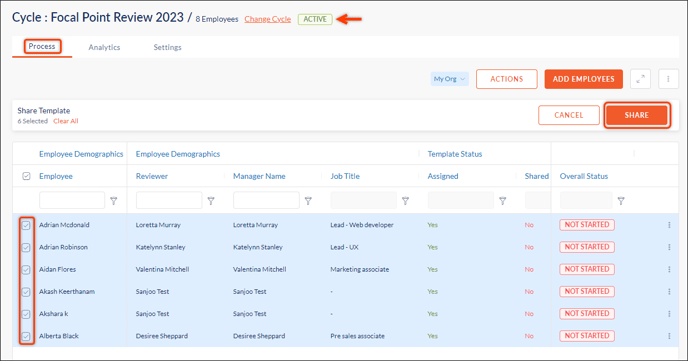Viewport: 688px width, 361px height.
Task: Click Clear All selection link
Action: (x=66, y=121)
